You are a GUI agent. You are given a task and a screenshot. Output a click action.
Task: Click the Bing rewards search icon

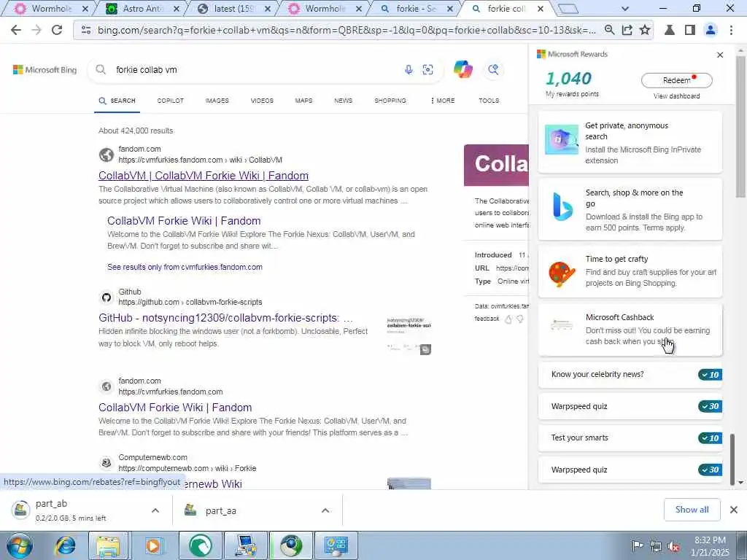493,69
